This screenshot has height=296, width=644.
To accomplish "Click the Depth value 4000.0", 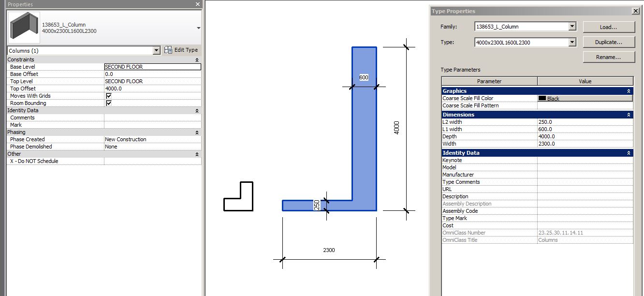I will tap(585, 136).
